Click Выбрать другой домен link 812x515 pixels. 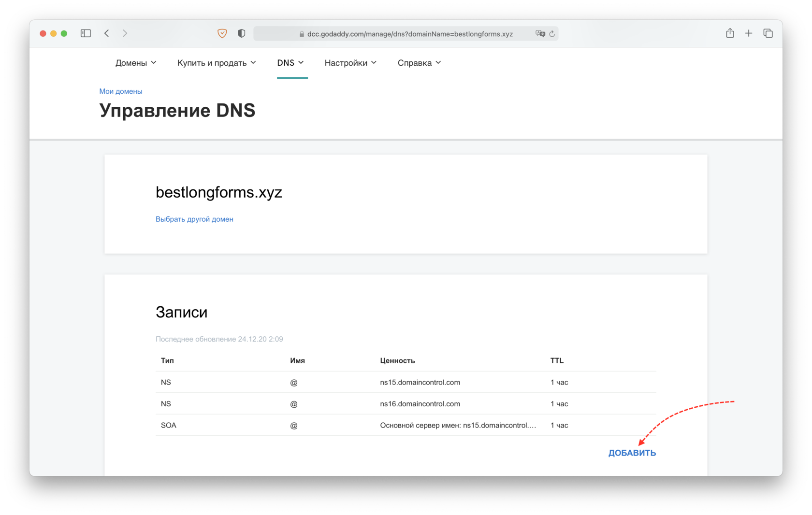pyautogui.click(x=194, y=219)
